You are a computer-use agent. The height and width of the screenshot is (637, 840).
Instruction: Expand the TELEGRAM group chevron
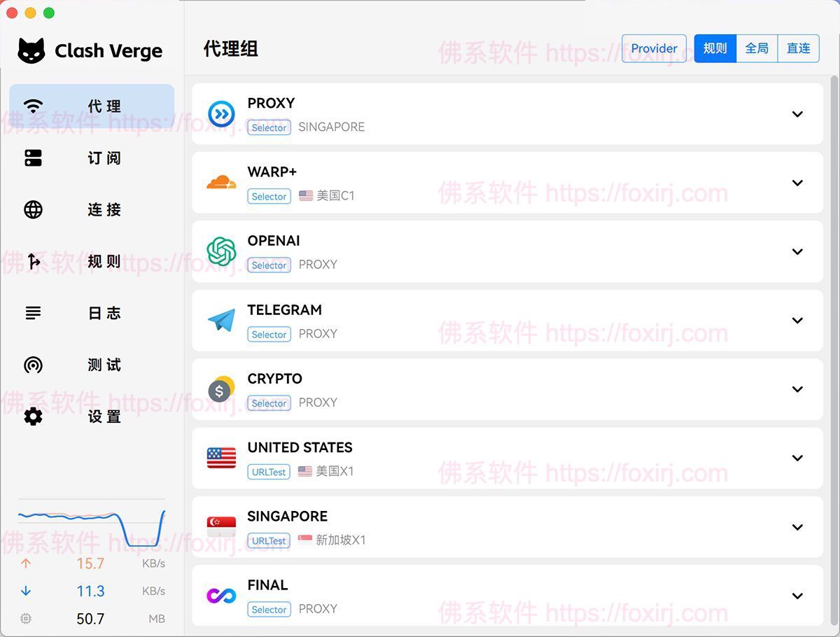(x=797, y=321)
